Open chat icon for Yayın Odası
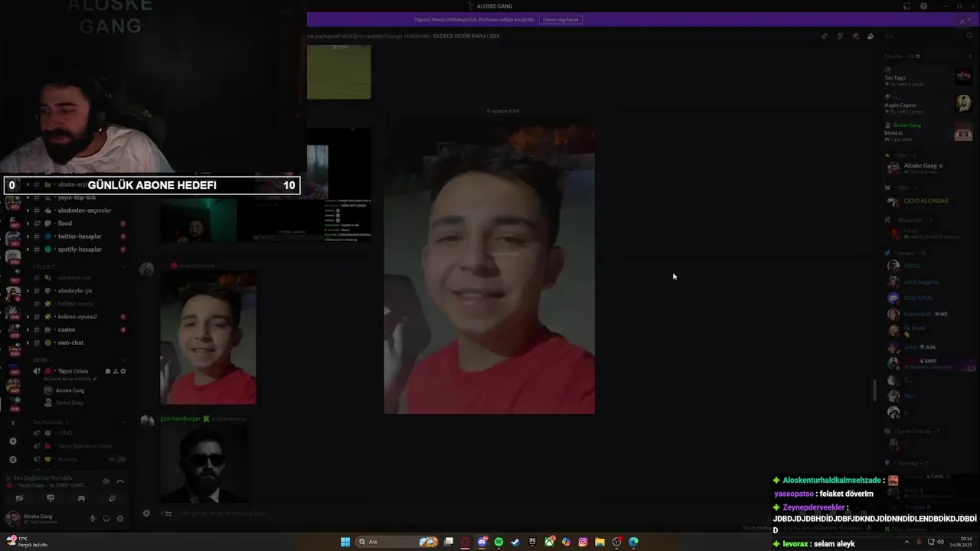Image resolution: width=980 pixels, height=551 pixels. pos(108,371)
